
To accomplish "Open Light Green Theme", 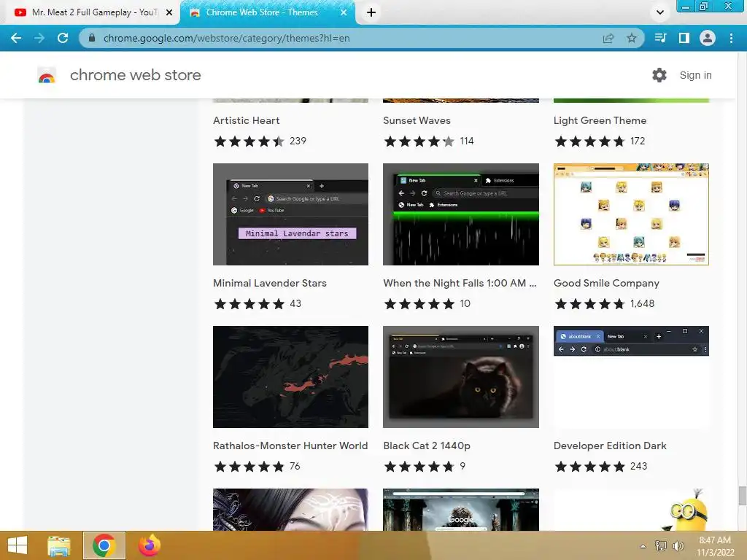I will [600, 120].
